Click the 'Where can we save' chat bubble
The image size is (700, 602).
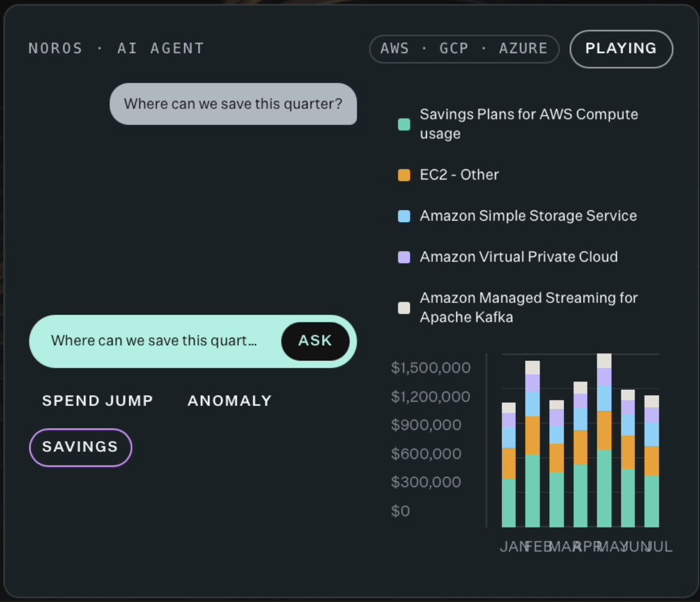click(x=233, y=104)
